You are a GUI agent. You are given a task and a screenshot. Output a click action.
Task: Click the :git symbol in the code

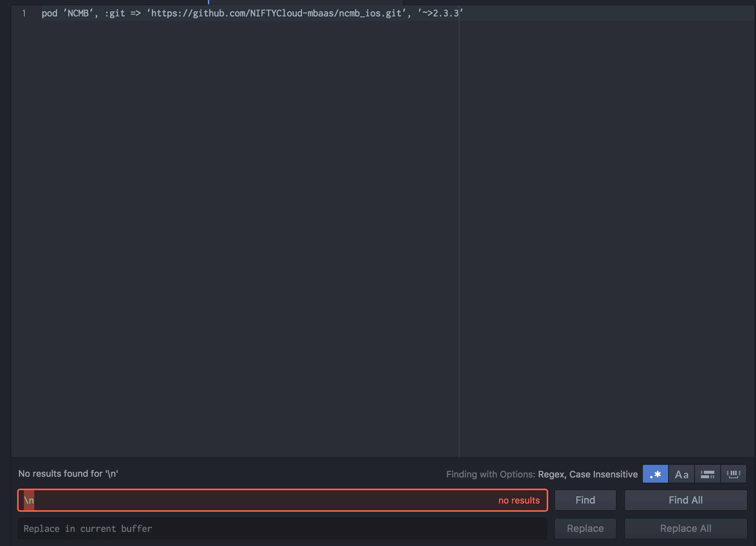coord(115,13)
